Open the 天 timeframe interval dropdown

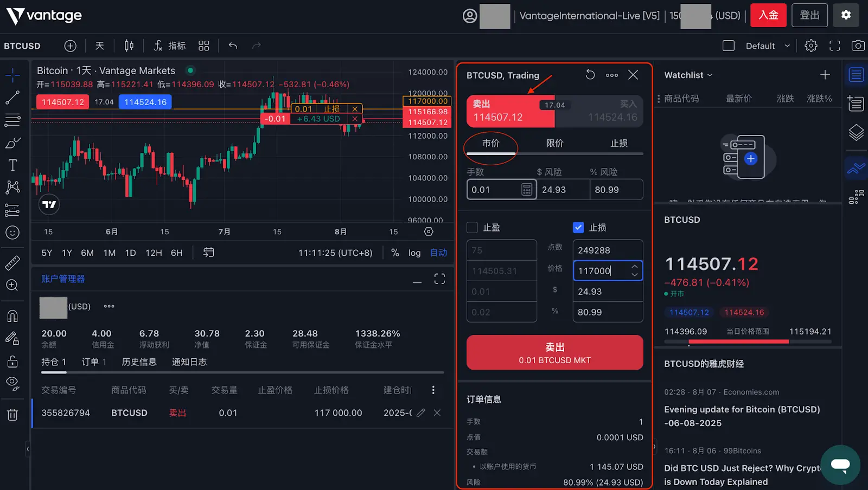(x=100, y=46)
